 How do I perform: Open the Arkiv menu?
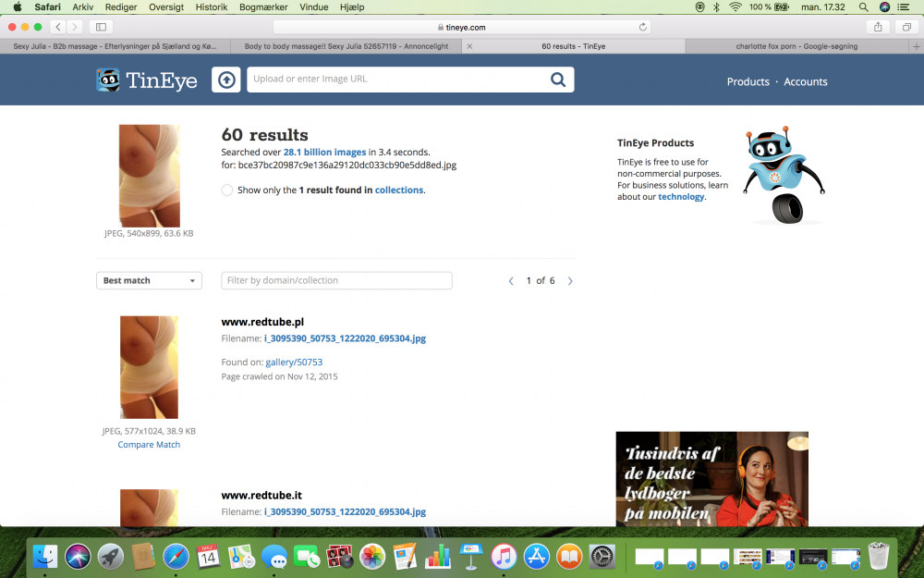coord(82,7)
